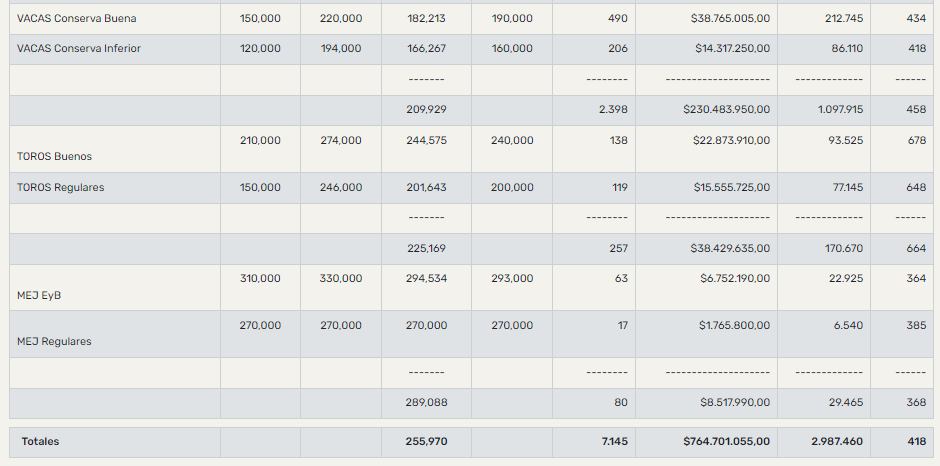Select the grand total $764.701.055,00 cell
The width and height of the screenshot is (940, 466).
coord(720,441)
